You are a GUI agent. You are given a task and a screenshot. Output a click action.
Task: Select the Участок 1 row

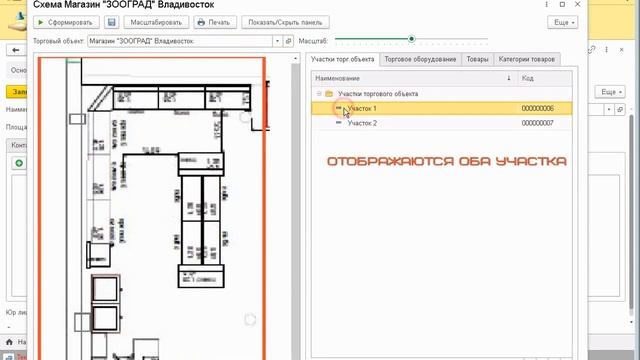(x=442, y=109)
